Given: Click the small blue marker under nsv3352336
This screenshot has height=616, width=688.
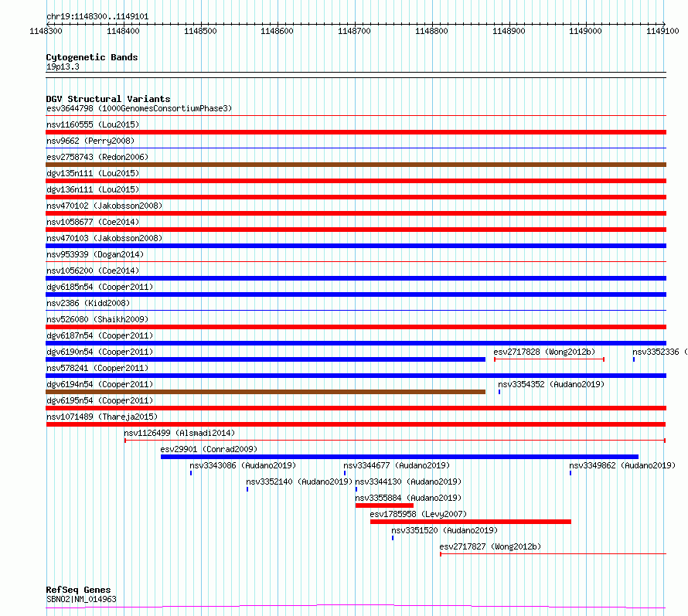Looking at the screenshot, I should point(634,359).
